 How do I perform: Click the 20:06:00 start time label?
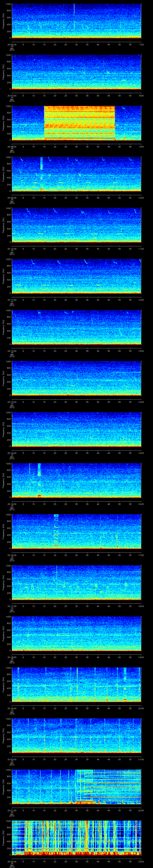pos(12,44)
